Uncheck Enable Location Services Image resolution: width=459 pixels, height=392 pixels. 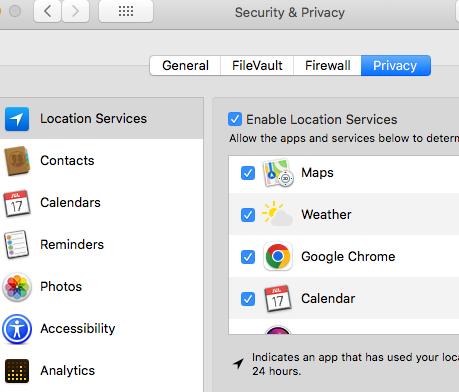[235, 119]
